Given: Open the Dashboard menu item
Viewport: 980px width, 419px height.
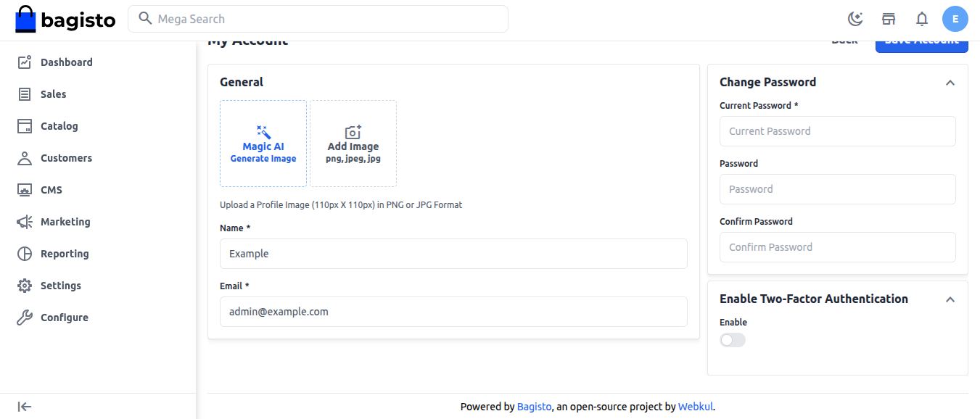Looking at the screenshot, I should pos(66,62).
